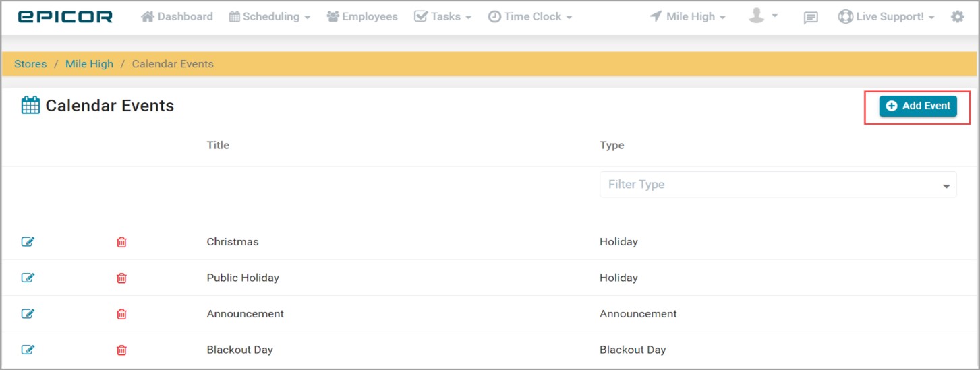The height and width of the screenshot is (370, 980).
Task: Click the Blackout Day type cell
Action: [633, 350]
